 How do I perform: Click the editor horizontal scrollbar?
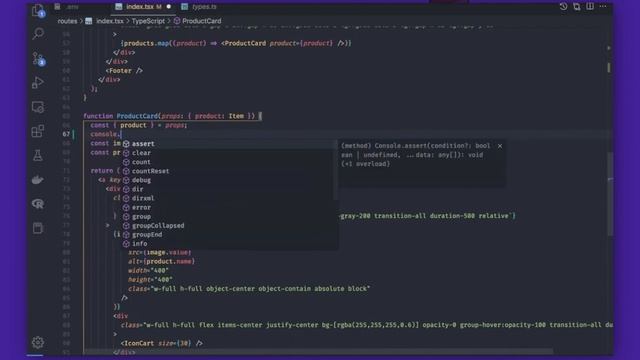pyautogui.click(x=318, y=351)
